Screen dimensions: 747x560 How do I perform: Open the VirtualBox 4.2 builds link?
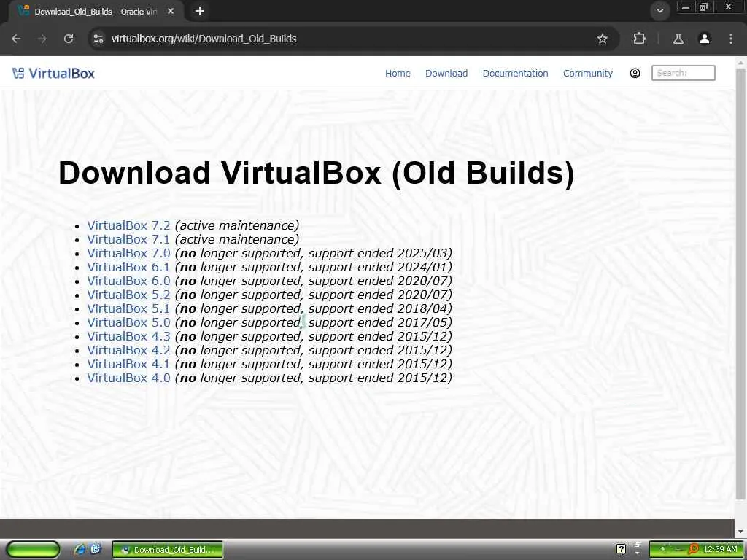click(x=128, y=349)
